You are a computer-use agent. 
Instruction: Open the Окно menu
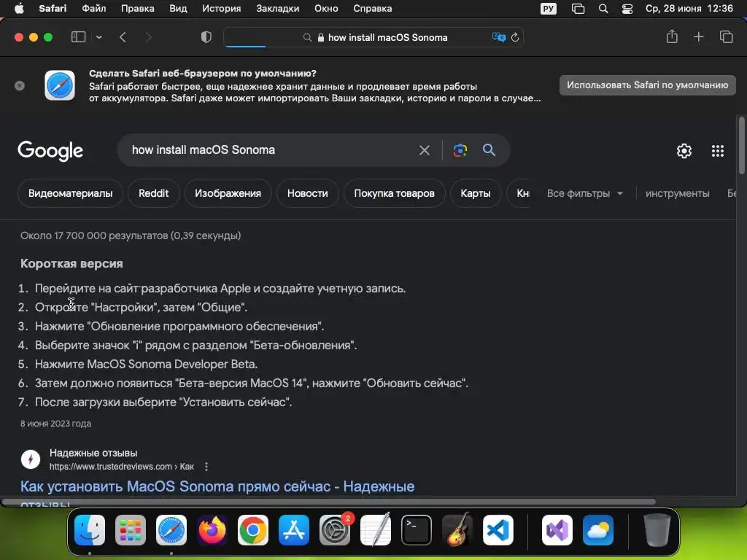point(326,9)
